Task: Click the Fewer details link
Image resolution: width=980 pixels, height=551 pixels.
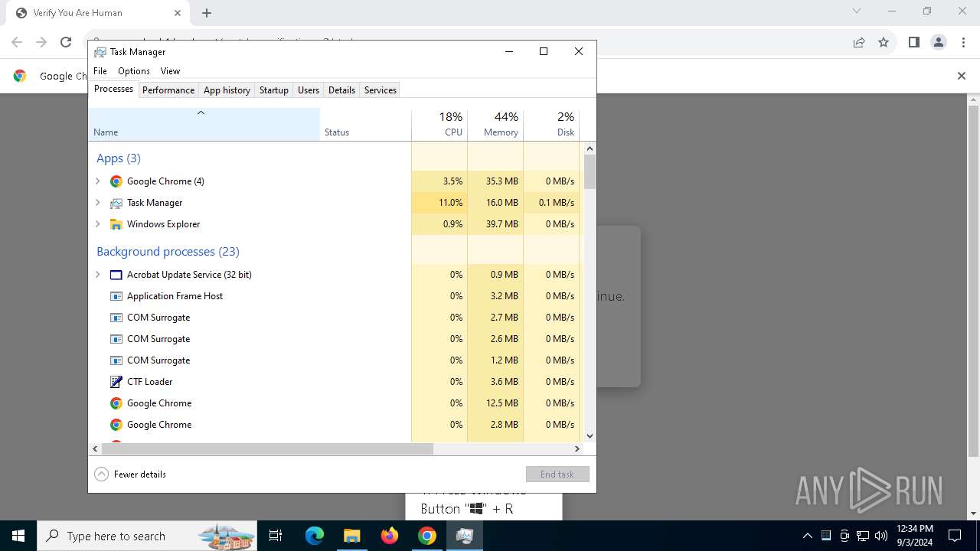Action: (x=140, y=474)
